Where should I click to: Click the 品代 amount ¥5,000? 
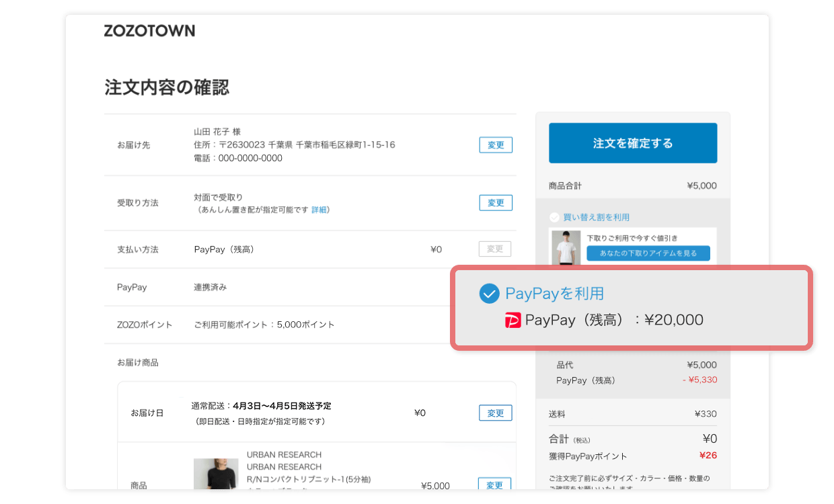pos(702,365)
